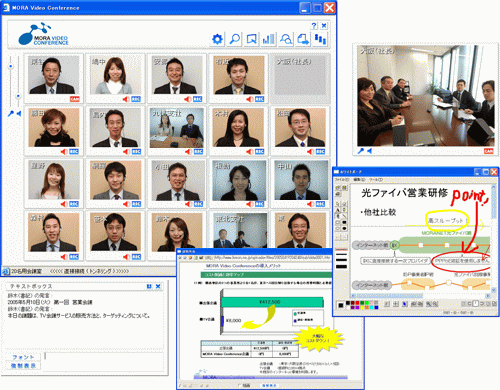This screenshot has width=500, height=390.
Task: Click the participant search icon
Action: pyautogui.click(x=286, y=39)
